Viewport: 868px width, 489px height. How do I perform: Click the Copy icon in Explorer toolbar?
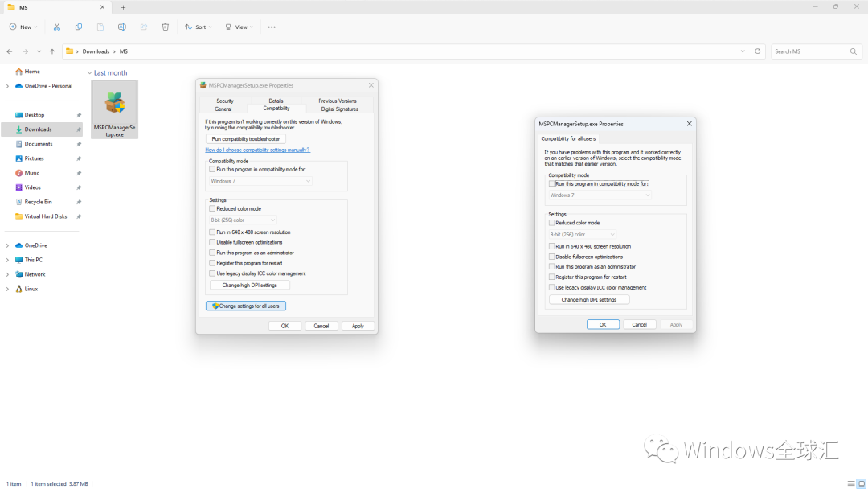click(79, 27)
